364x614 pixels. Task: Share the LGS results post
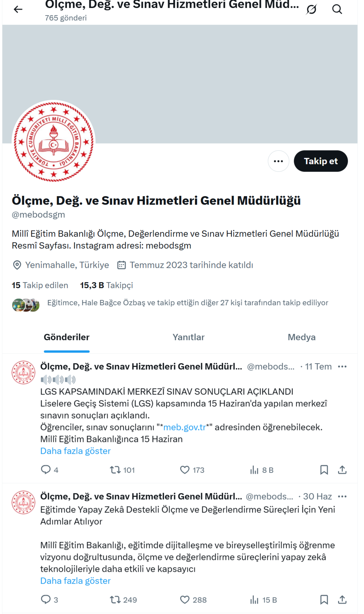coord(342,470)
